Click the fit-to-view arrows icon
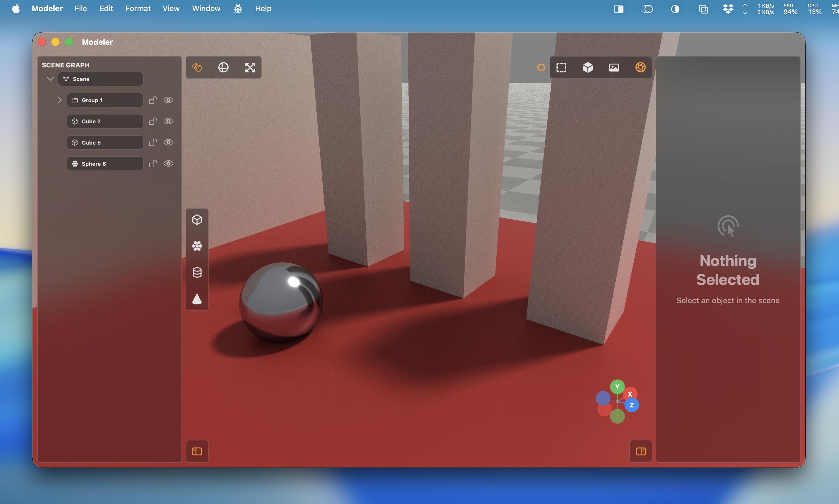The width and height of the screenshot is (839, 504). (x=250, y=67)
